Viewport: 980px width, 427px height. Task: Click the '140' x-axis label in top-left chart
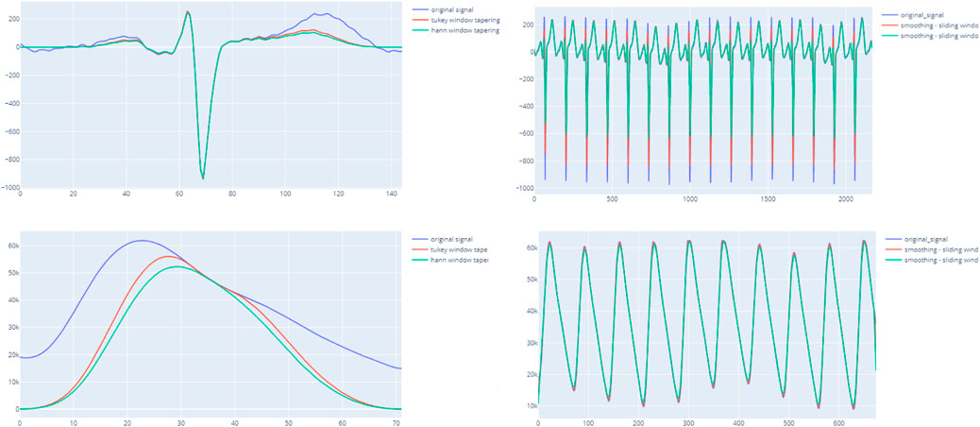(391, 194)
